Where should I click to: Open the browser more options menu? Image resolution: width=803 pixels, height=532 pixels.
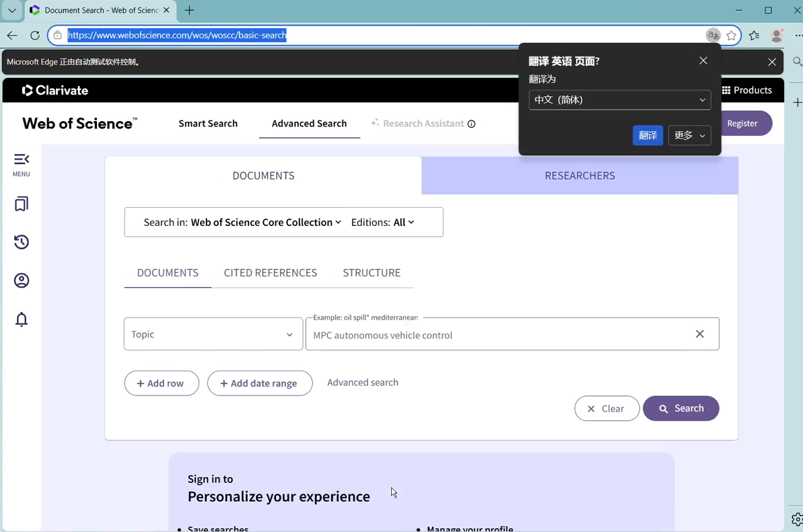click(798, 35)
